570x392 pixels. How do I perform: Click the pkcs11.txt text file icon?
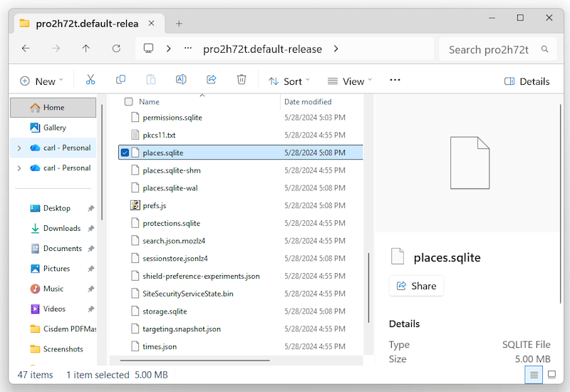tap(135, 135)
